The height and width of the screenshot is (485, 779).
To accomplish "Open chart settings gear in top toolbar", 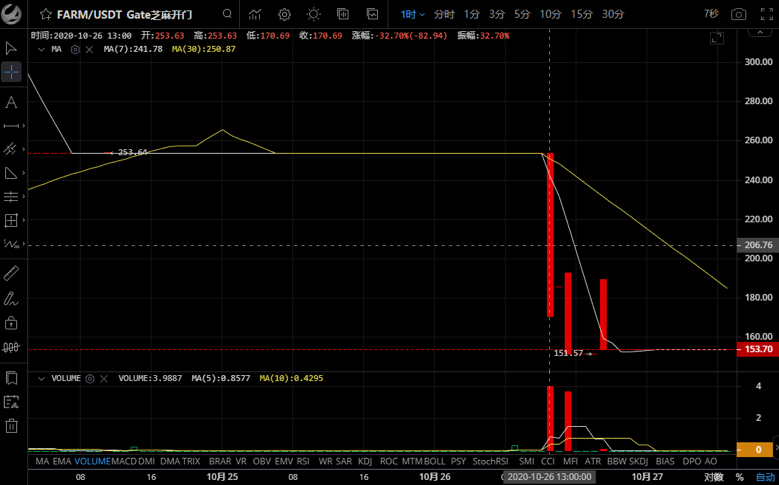I will 284,14.
